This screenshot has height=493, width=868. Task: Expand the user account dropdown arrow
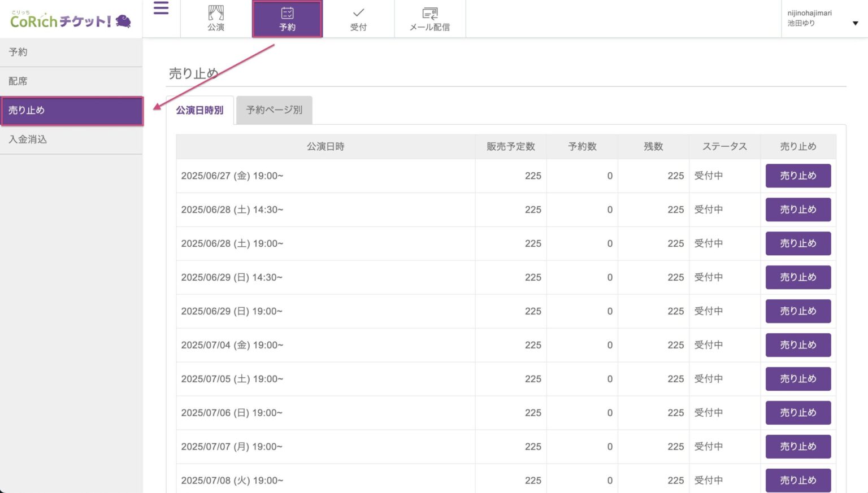[x=855, y=23]
